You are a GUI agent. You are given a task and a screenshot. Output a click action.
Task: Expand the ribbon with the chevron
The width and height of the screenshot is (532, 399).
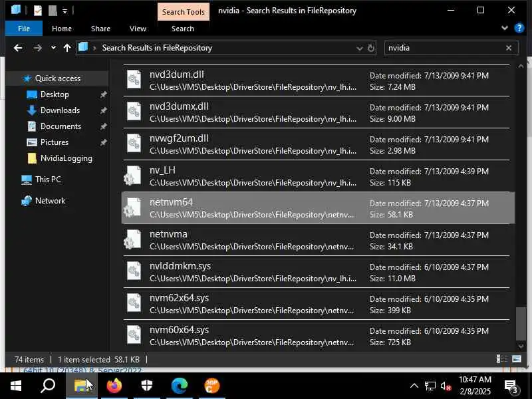pyautogui.click(x=505, y=28)
